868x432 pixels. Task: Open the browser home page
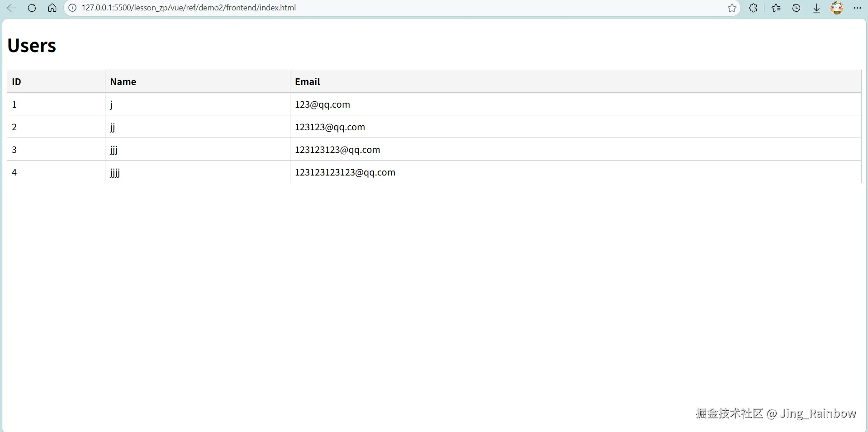tap(52, 8)
